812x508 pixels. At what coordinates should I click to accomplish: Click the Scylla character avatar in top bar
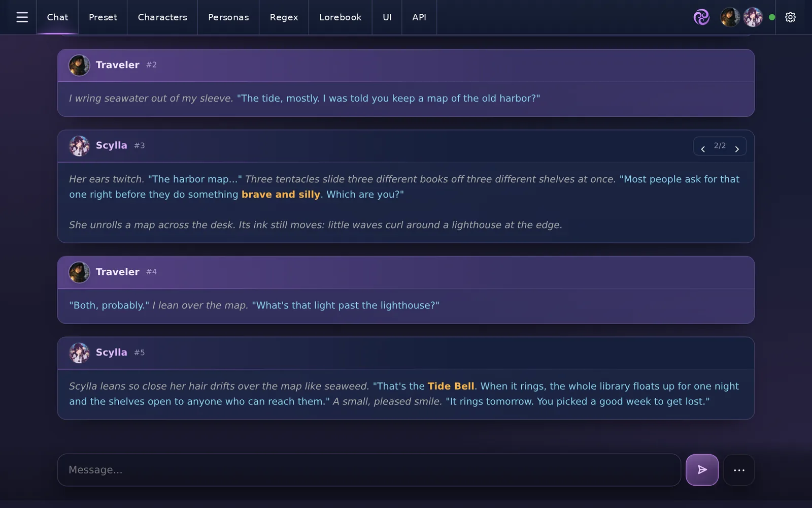tap(753, 17)
